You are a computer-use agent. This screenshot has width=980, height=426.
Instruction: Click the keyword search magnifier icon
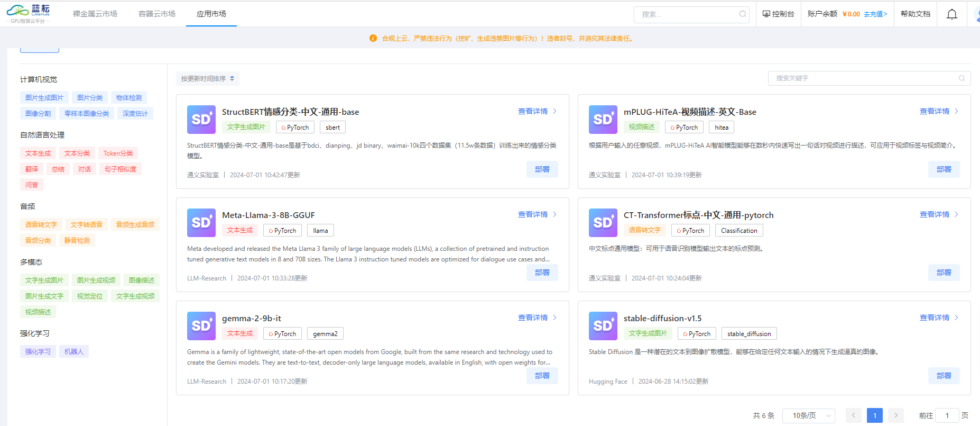[x=962, y=78]
